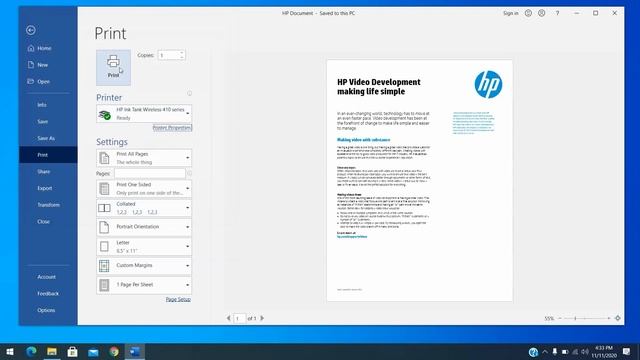This screenshot has height=360, width=640.
Task: Click the HP support assistant tray icon
Action: pyautogui.click(x=533, y=352)
